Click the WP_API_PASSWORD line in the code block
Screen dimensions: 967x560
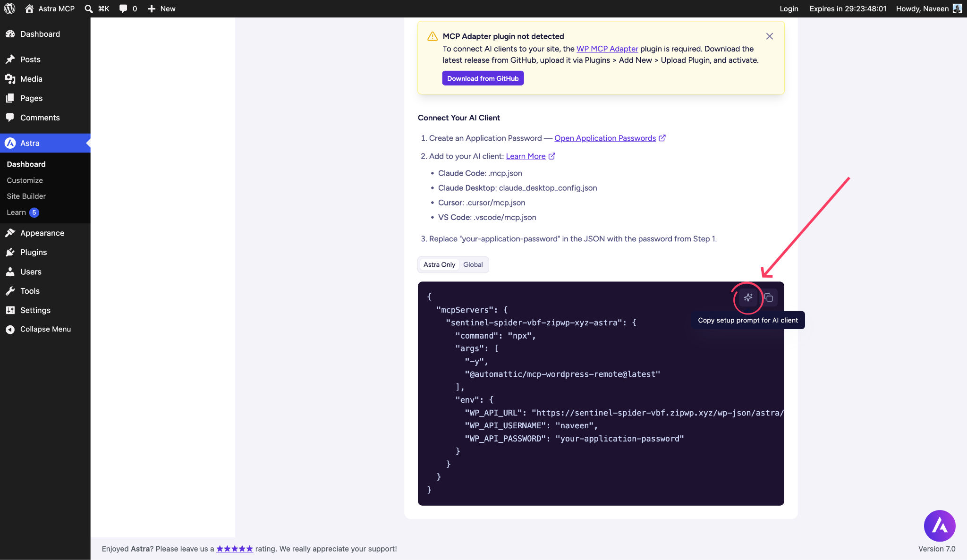pyautogui.click(x=574, y=439)
